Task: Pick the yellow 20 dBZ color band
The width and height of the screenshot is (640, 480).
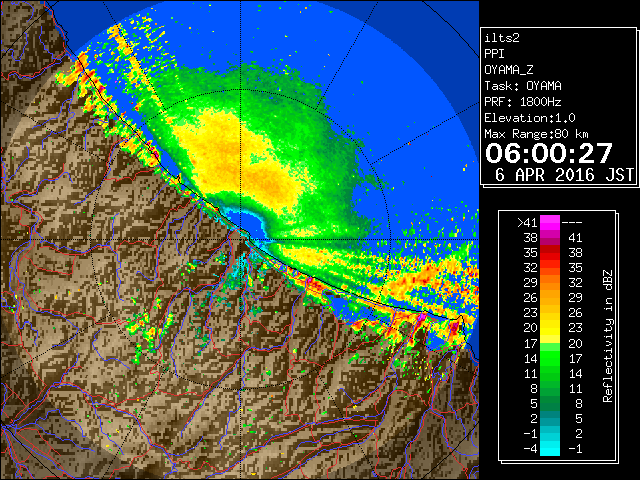Action: [x=549, y=328]
